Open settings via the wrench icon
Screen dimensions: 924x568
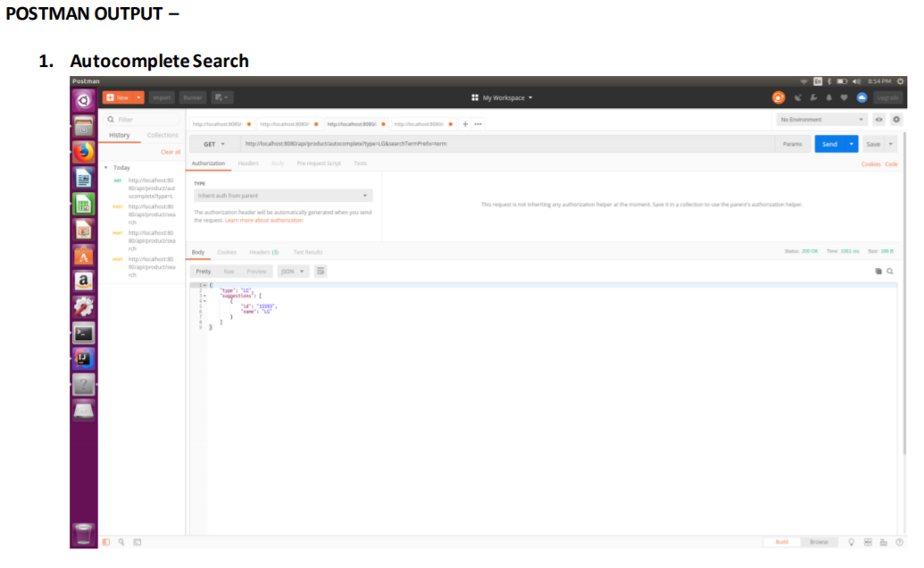click(x=814, y=98)
